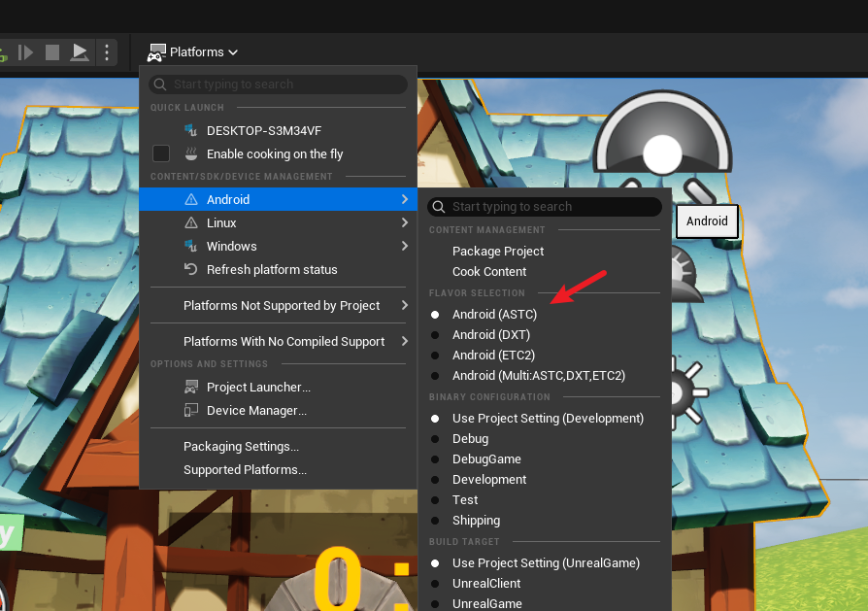Open the Android platform menu entry

(x=278, y=199)
